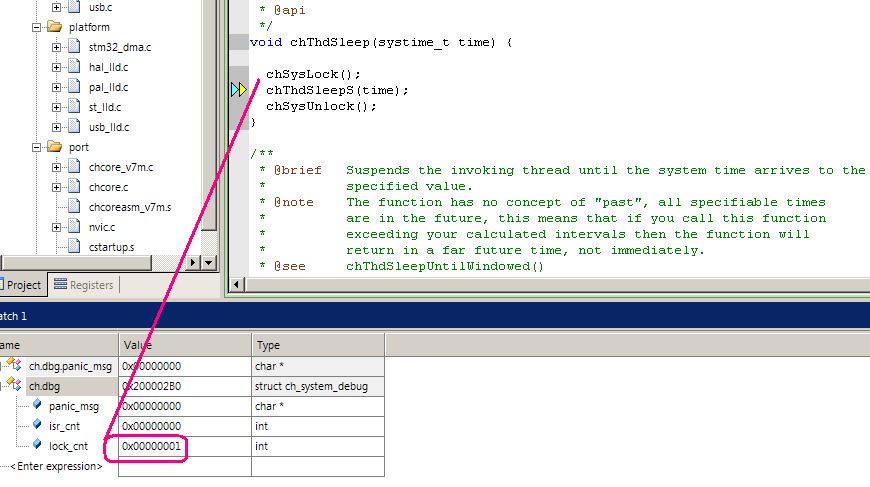Select the usb_lld.c file icon

point(74,126)
